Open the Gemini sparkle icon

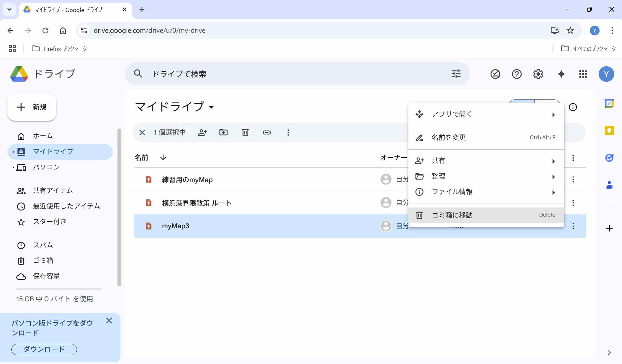click(x=561, y=74)
